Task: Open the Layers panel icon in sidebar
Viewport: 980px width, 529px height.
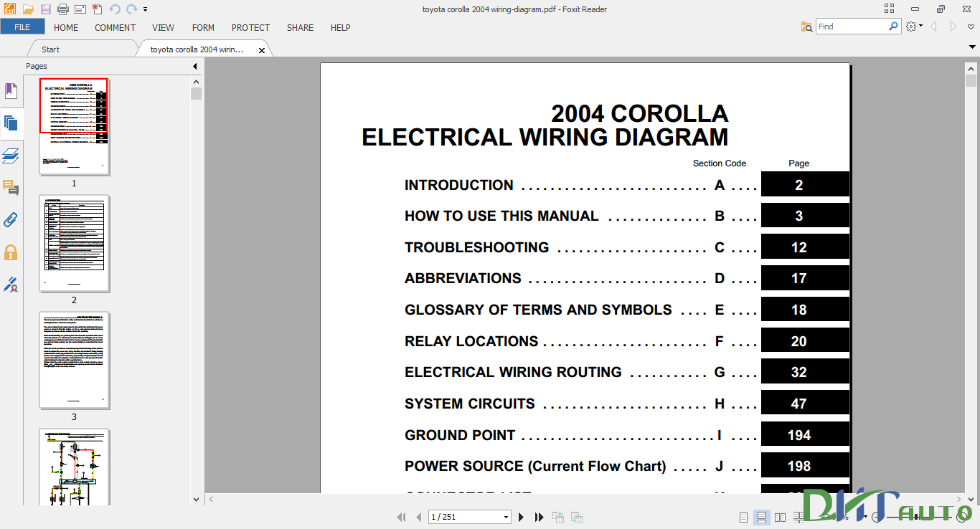Action: click(x=11, y=156)
